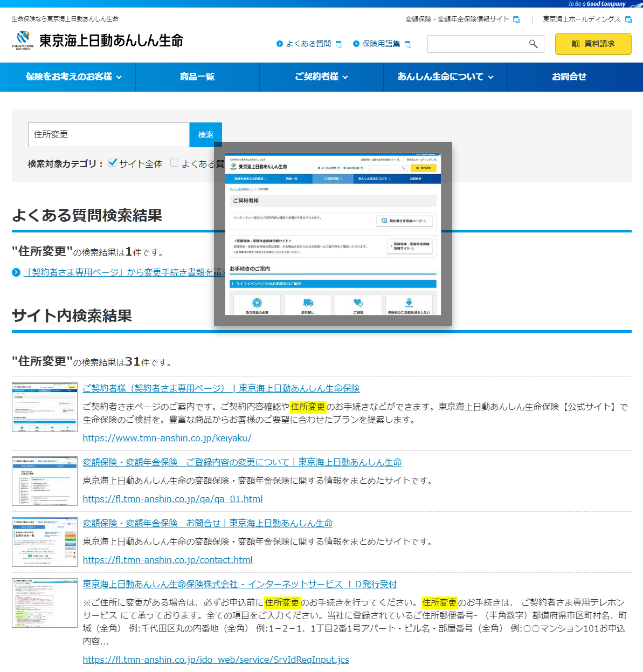Open 商品一覧 navigation item
This screenshot has height=672, width=643.
pos(197,77)
